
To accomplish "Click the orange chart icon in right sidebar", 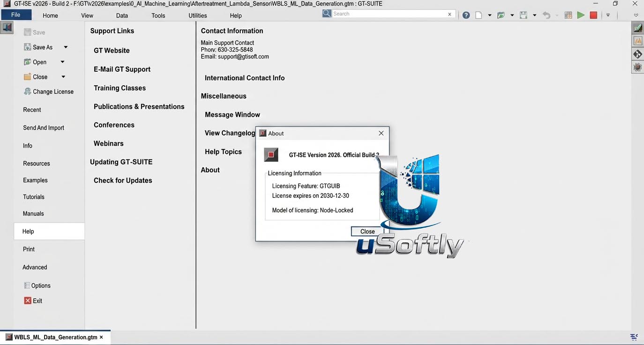I will (637, 41).
